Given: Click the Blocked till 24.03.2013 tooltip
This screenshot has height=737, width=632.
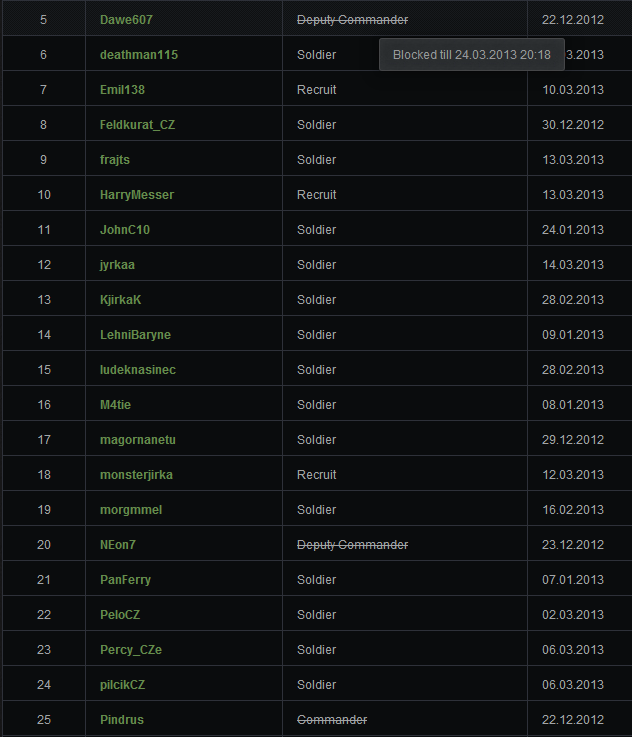Looking at the screenshot, I should (x=472, y=55).
